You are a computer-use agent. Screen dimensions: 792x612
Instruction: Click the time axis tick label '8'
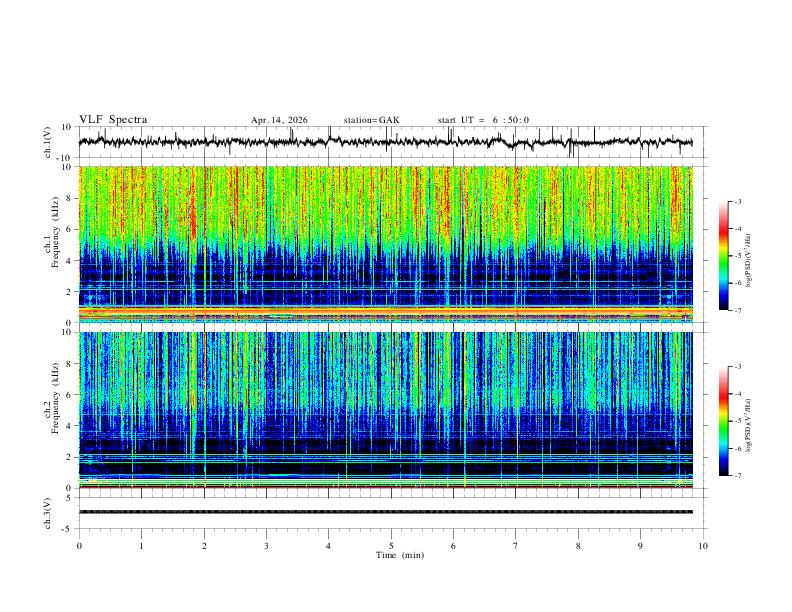click(578, 546)
